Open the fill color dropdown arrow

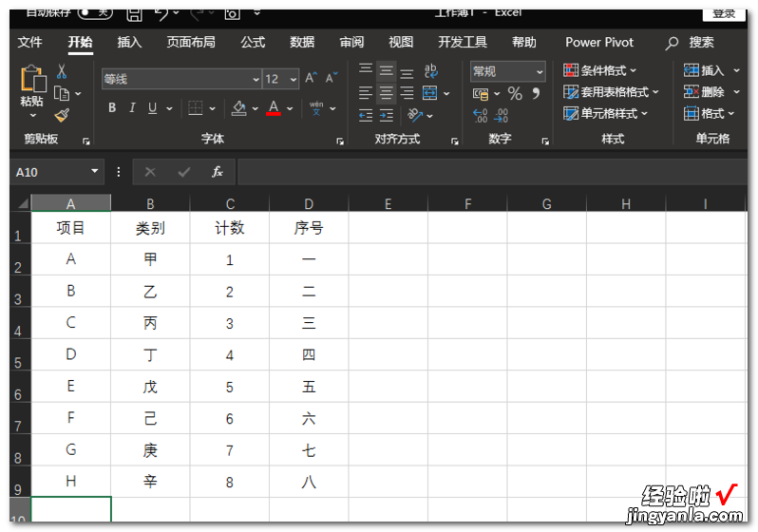[256, 108]
